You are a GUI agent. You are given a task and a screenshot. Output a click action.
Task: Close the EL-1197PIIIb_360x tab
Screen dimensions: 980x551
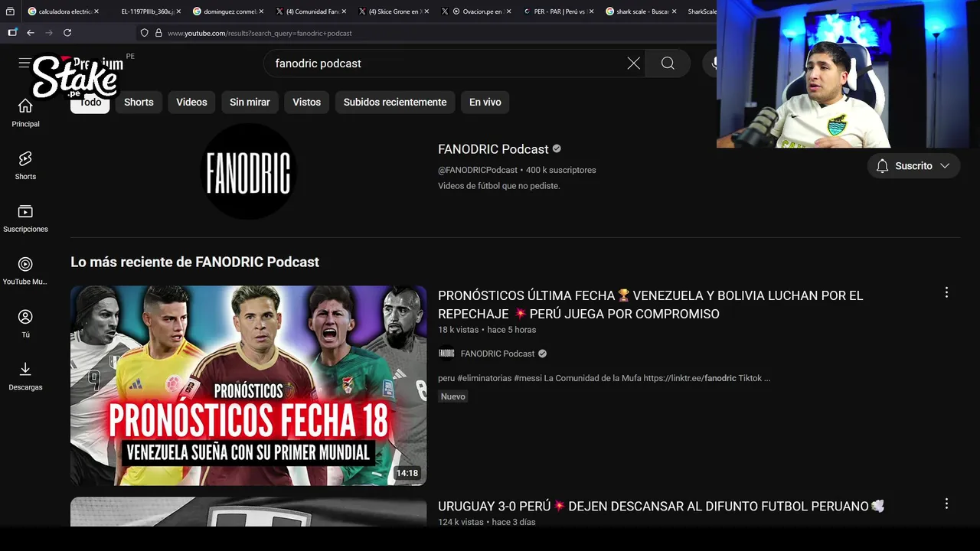tap(179, 11)
